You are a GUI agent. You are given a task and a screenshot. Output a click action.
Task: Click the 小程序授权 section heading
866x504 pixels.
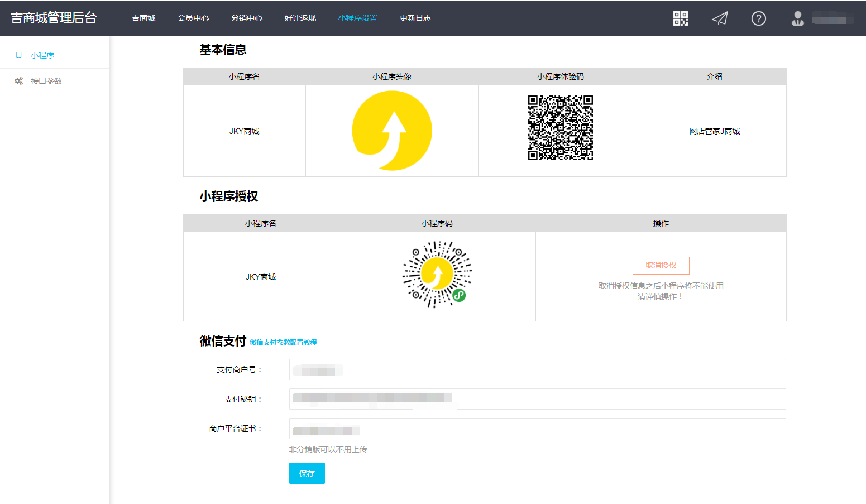(x=229, y=196)
